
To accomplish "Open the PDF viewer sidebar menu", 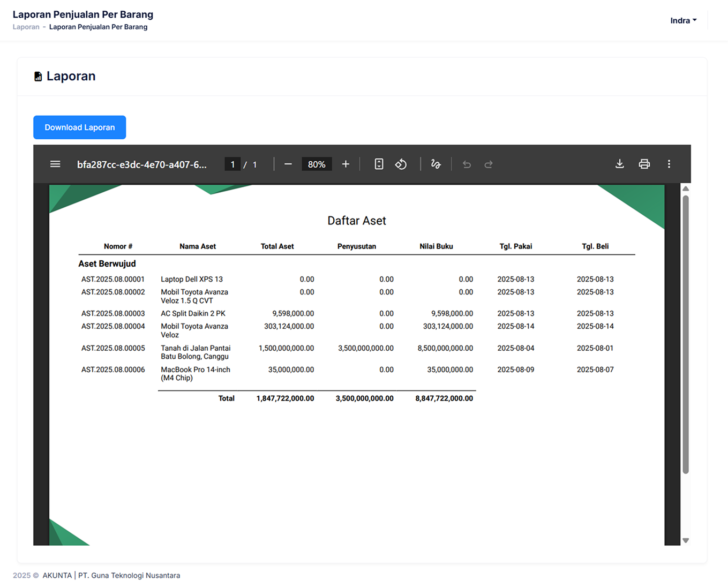I will [55, 164].
